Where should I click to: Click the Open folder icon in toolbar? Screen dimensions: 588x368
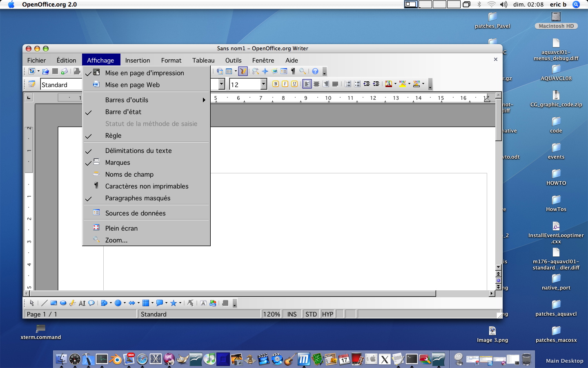tap(45, 71)
